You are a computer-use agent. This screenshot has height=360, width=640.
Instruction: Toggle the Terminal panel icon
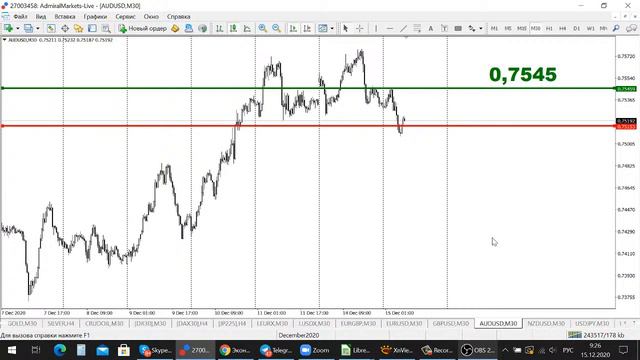(x=92, y=28)
